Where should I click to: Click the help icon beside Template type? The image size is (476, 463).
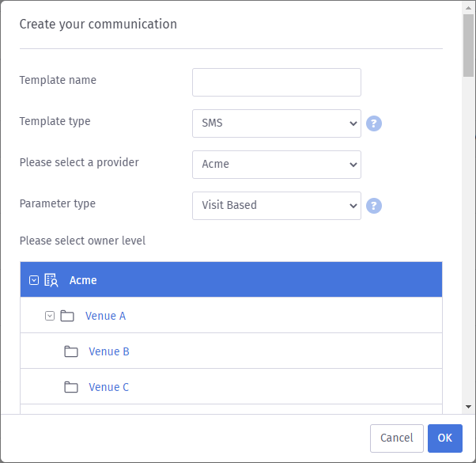pyautogui.click(x=374, y=123)
